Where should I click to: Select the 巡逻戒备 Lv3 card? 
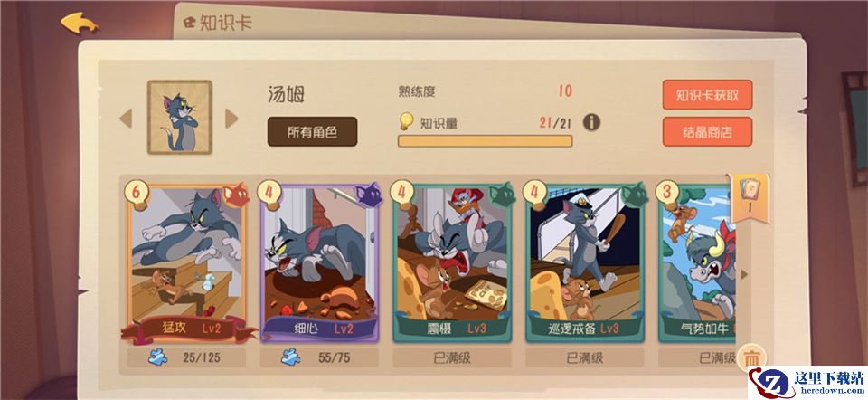(586, 263)
